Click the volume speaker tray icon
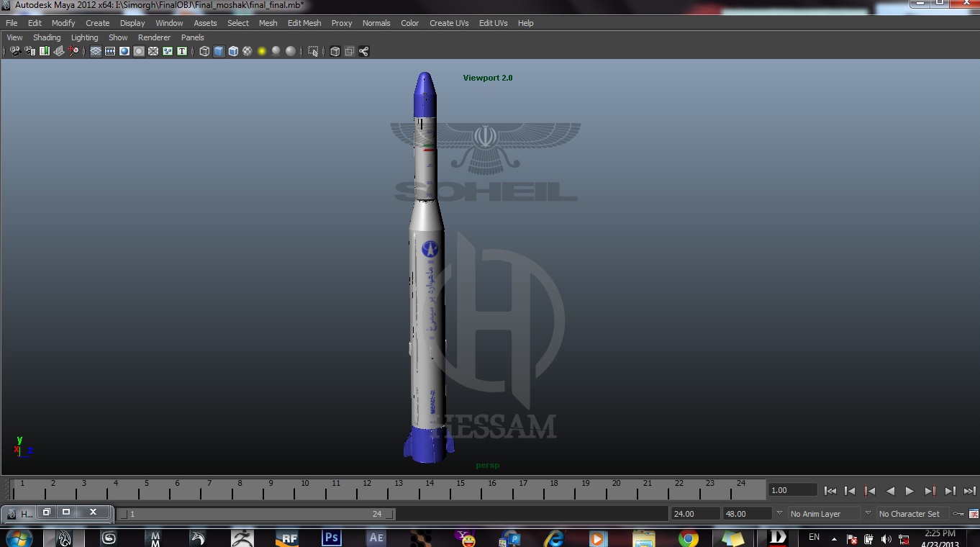The height and width of the screenshot is (547, 980). tap(886, 538)
